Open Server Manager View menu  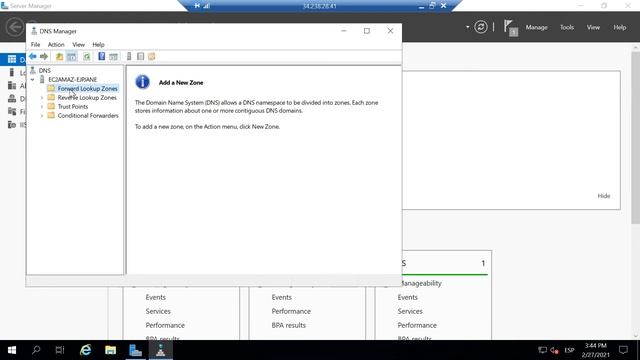[593, 27]
